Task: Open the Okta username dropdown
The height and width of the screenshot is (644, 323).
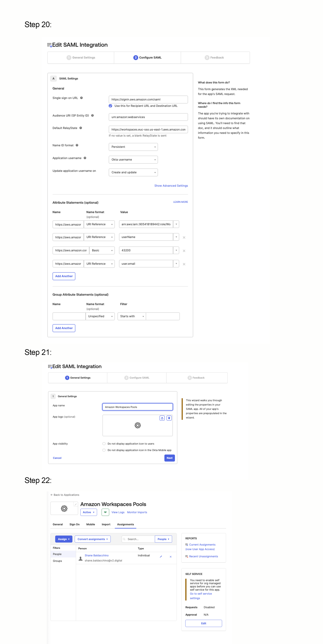Action: (133, 160)
